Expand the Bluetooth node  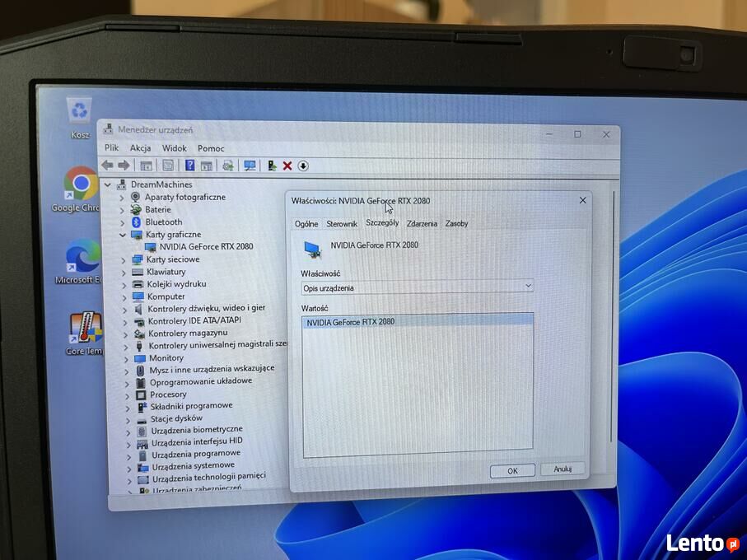pyautogui.click(x=122, y=222)
